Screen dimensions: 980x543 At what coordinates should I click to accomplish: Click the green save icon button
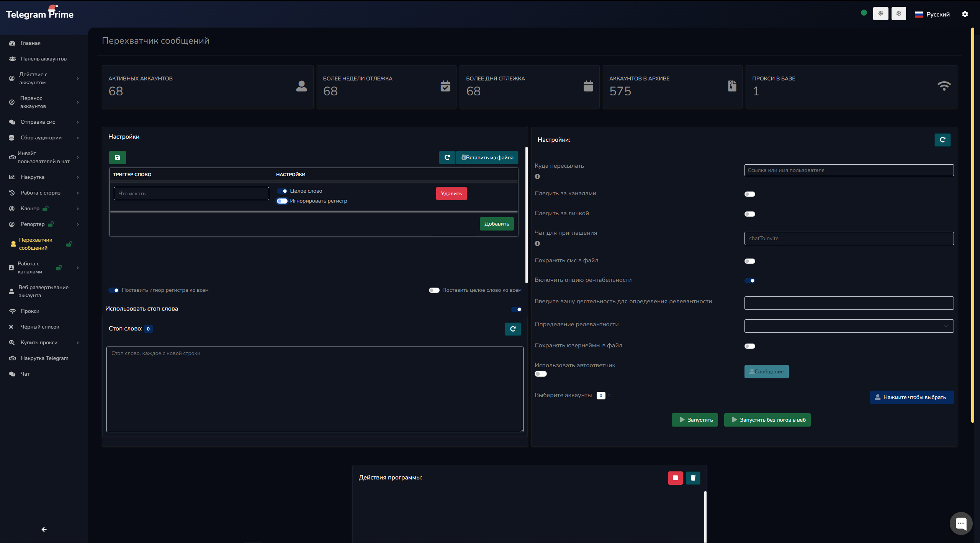(118, 157)
